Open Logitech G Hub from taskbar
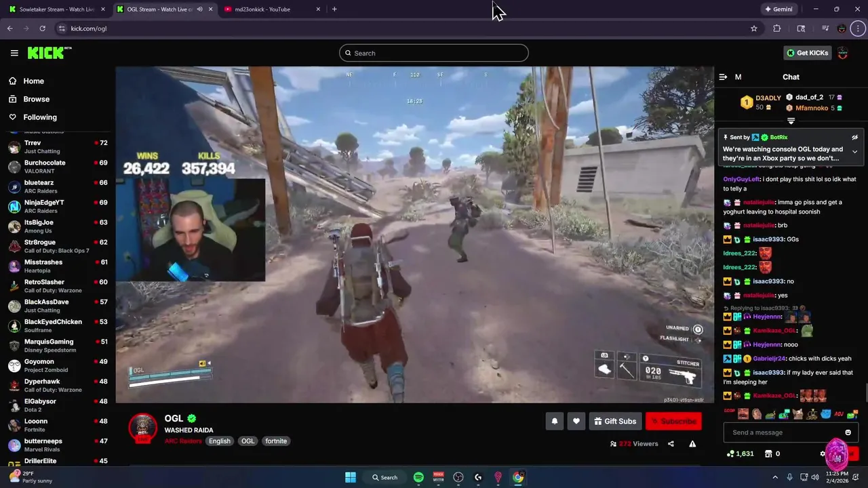 (478, 477)
